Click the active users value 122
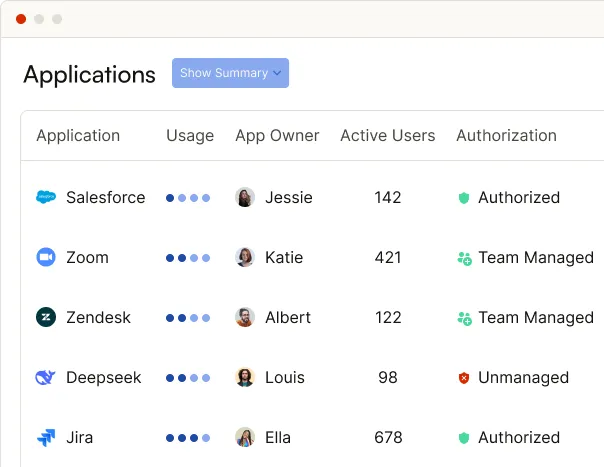The image size is (604, 467). (x=388, y=317)
